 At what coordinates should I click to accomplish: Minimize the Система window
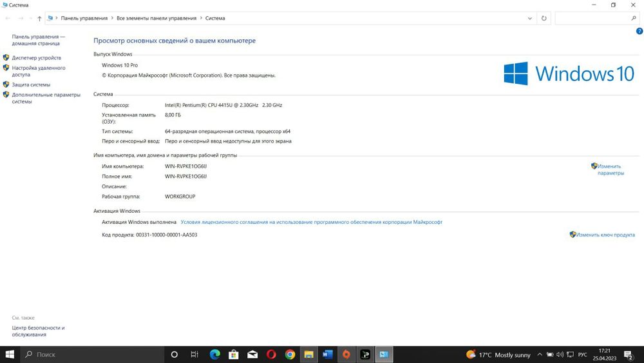click(x=594, y=5)
